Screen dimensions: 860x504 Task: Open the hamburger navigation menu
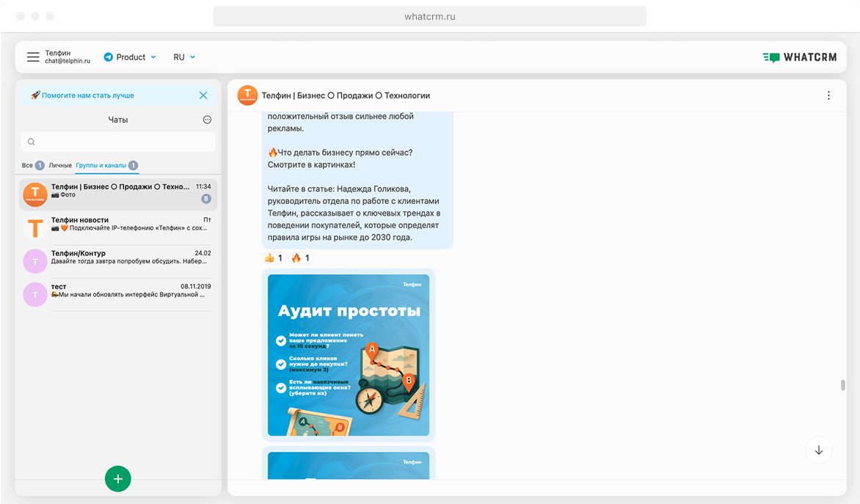[x=33, y=56]
